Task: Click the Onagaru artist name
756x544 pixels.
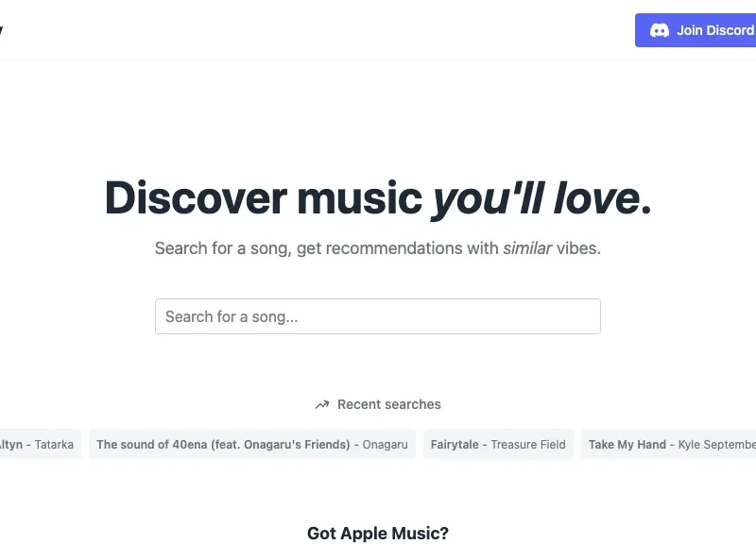Action: click(x=385, y=444)
